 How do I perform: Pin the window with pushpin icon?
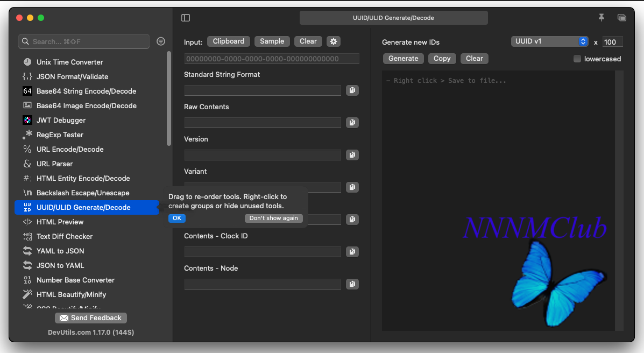[x=601, y=18]
